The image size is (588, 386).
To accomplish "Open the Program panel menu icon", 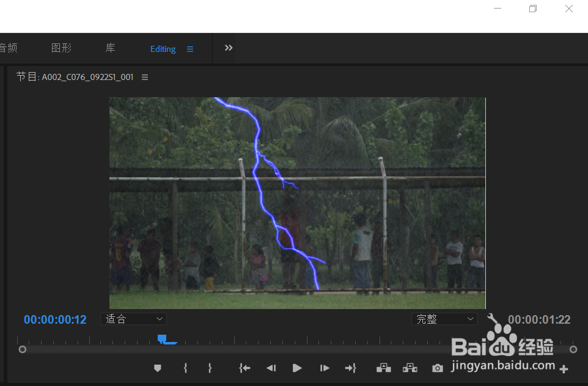I will point(145,77).
